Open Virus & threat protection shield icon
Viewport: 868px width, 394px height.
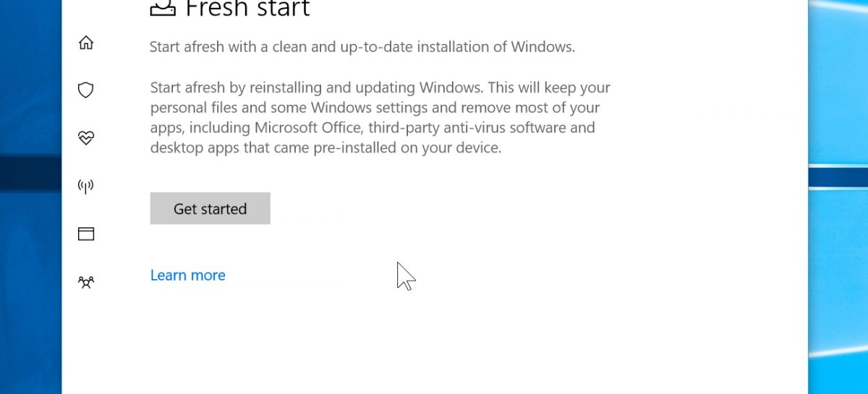pos(86,90)
